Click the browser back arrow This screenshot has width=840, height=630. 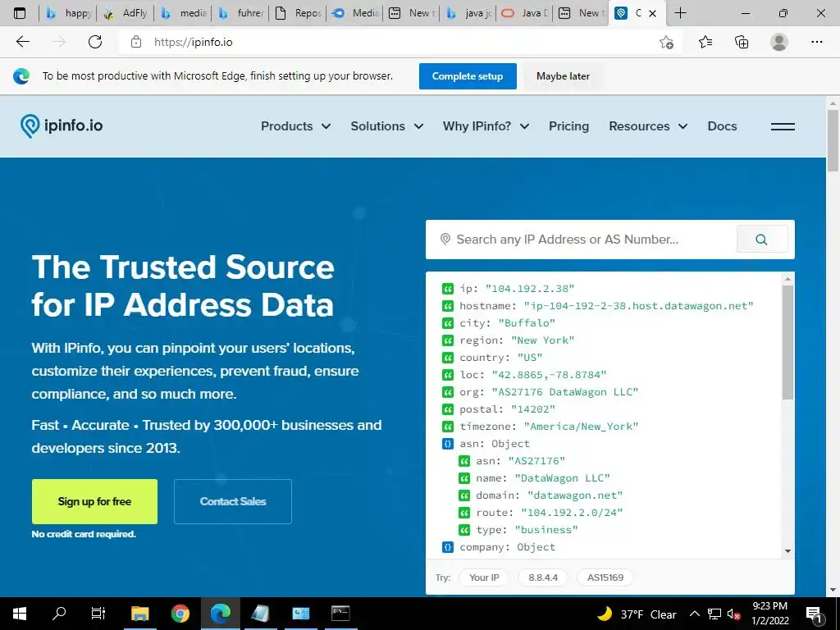click(22, 42)
